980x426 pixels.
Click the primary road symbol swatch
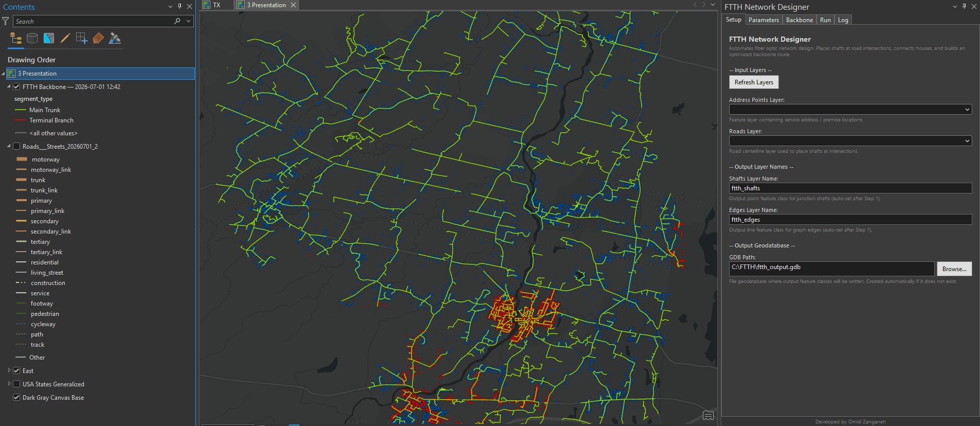click(21, 201)
